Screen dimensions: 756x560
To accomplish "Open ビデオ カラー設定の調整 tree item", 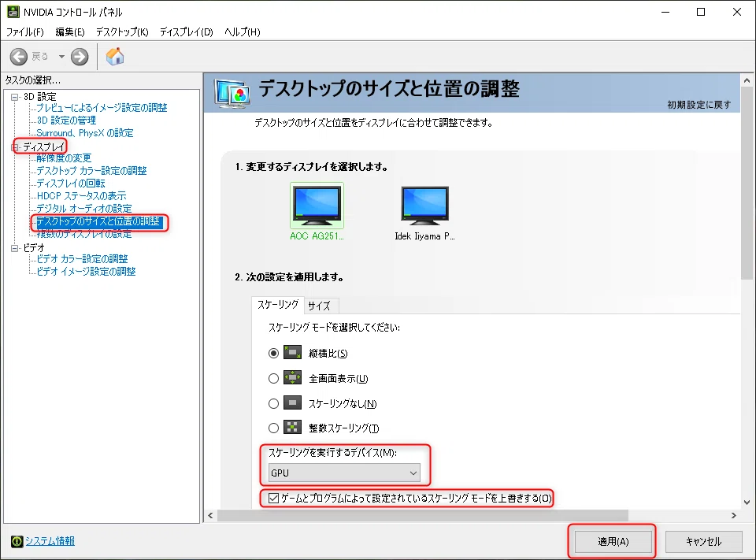I will coord(83,259).
